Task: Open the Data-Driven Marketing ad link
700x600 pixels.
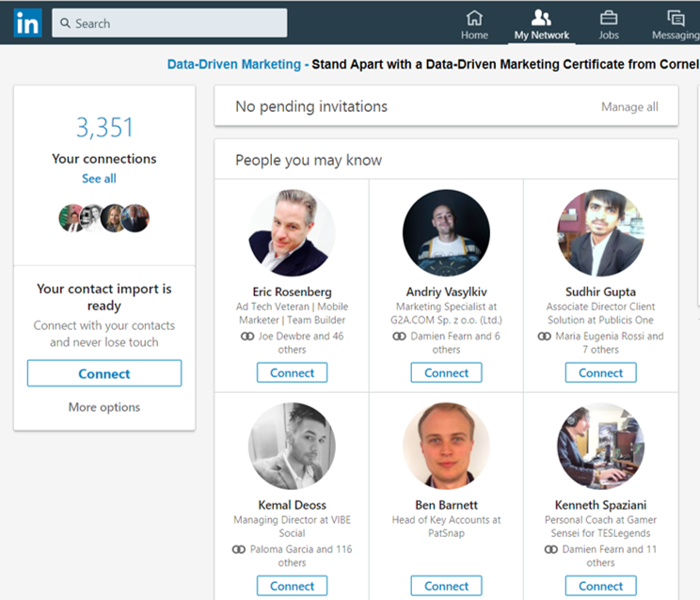Action: click(233, 65)
